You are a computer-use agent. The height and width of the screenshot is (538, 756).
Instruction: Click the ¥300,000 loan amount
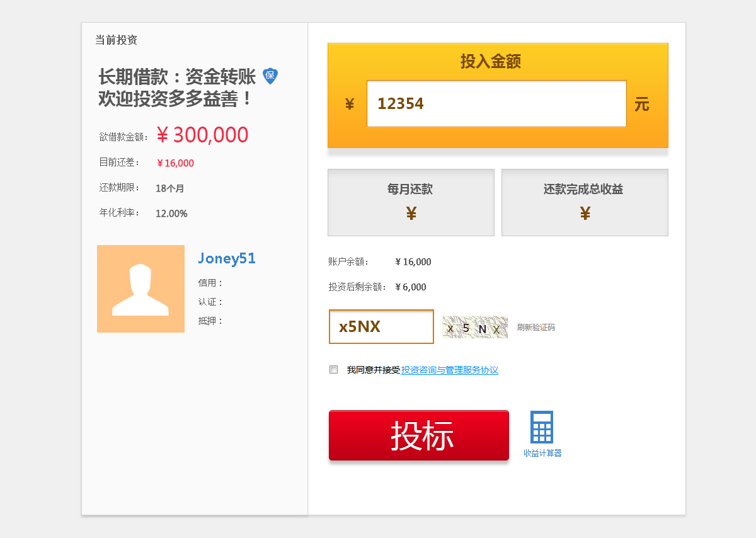coord(202,135)
